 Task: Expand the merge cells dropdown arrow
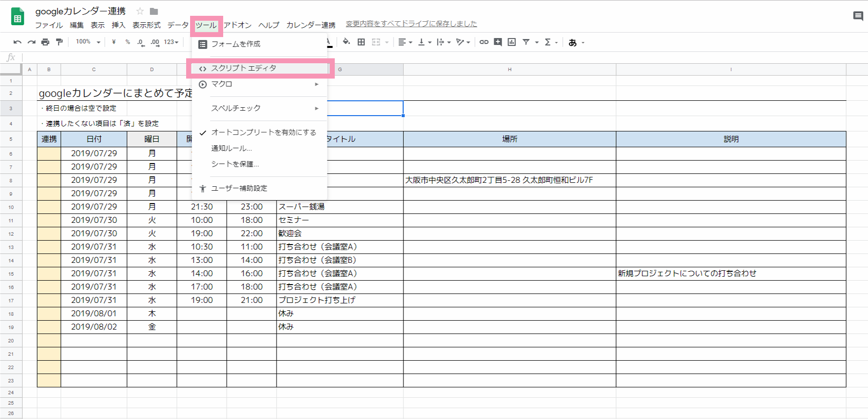(387, 42)
